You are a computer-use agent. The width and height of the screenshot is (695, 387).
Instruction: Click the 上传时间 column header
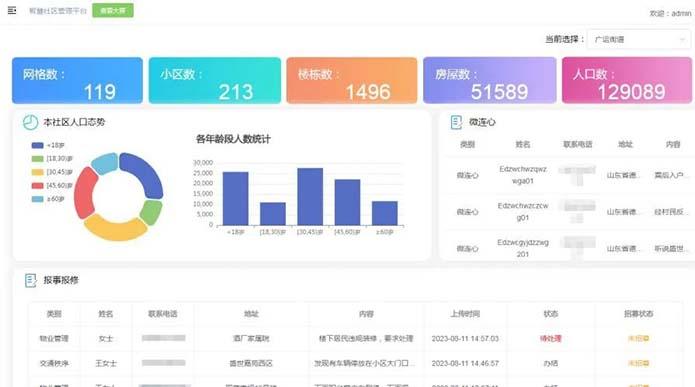[x=465, y=314]
